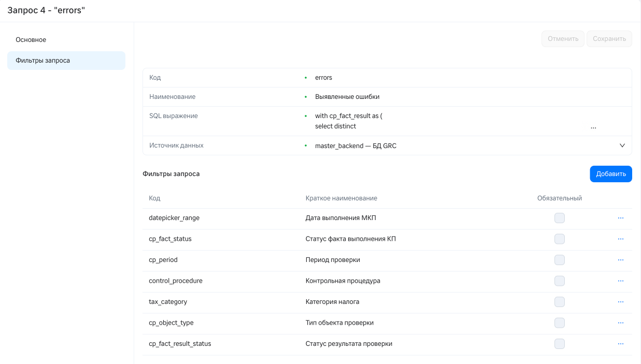Open more options for tax_category row

tap(620, 302)
